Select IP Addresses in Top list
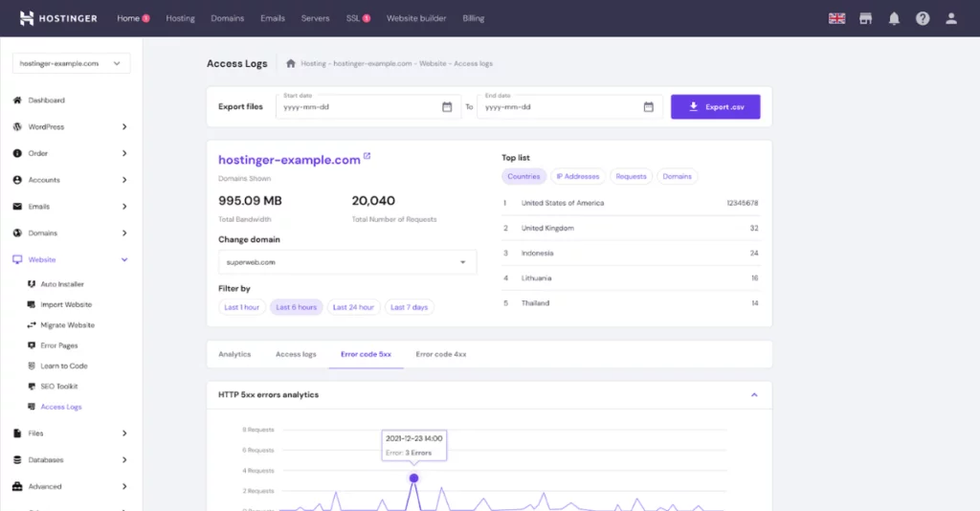Image resolution: width=980 pixels, height=511 pixels. point(578,177)
